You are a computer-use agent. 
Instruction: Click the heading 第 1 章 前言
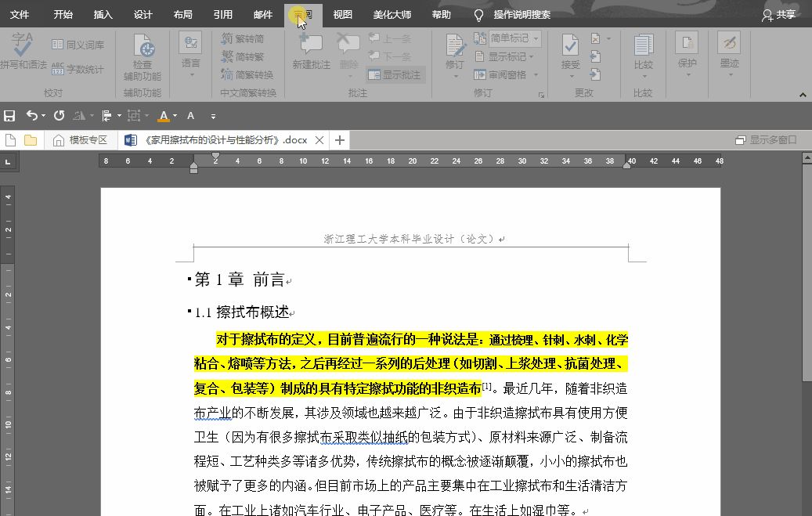(240, 280)
